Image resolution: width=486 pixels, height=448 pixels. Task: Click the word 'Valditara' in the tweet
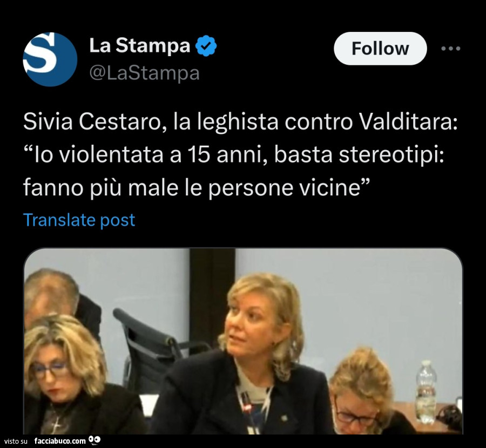pyautogui.click(x=408, y=121)
